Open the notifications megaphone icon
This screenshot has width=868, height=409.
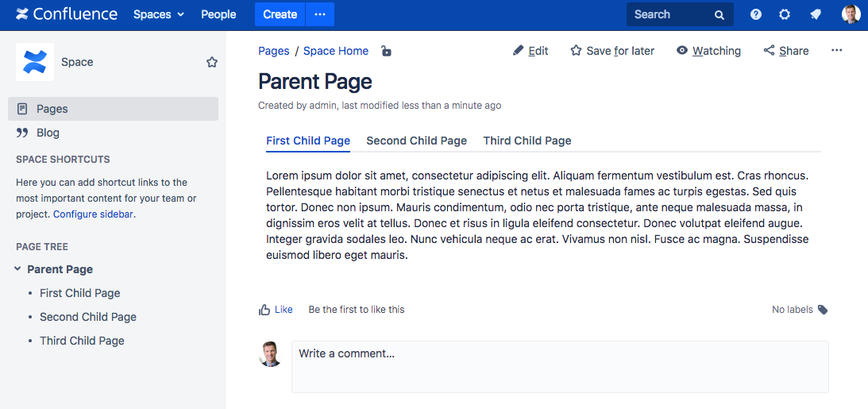(816, 14)
